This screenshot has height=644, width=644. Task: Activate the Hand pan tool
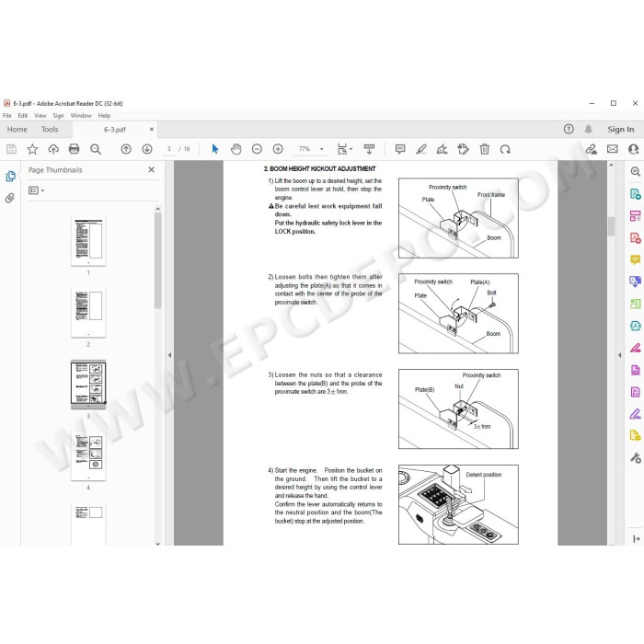click(x=236, y=149)
